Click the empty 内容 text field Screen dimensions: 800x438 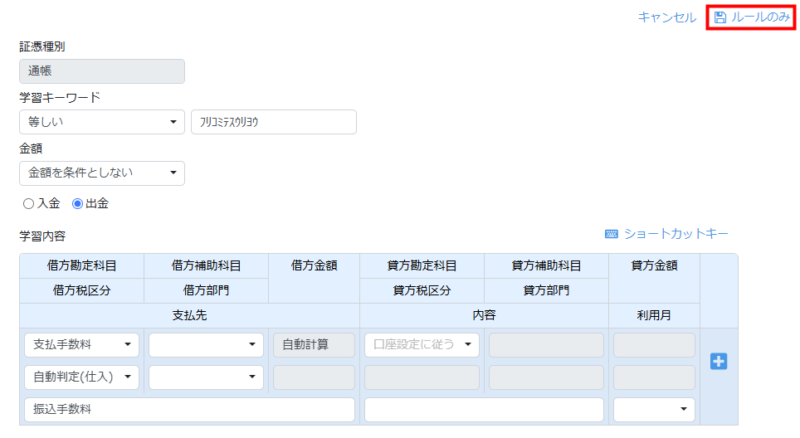pyautogui.click(x=484, y=410)
